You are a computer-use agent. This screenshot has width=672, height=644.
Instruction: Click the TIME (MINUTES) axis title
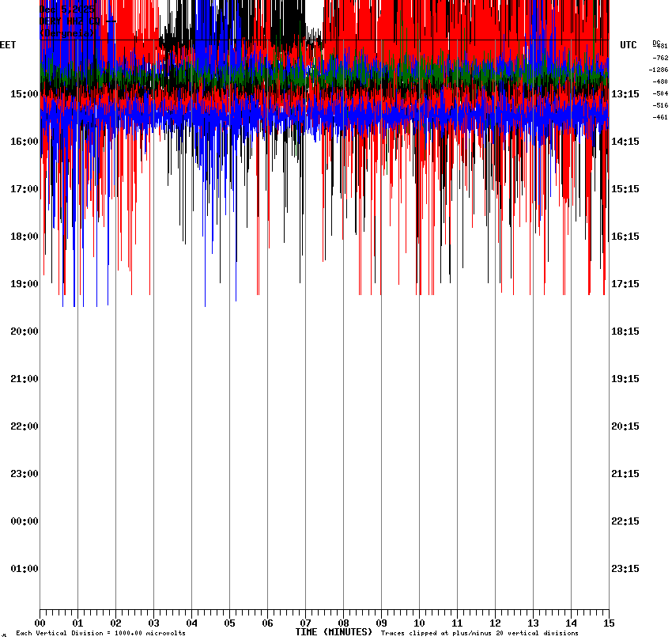tap(334, 632)
